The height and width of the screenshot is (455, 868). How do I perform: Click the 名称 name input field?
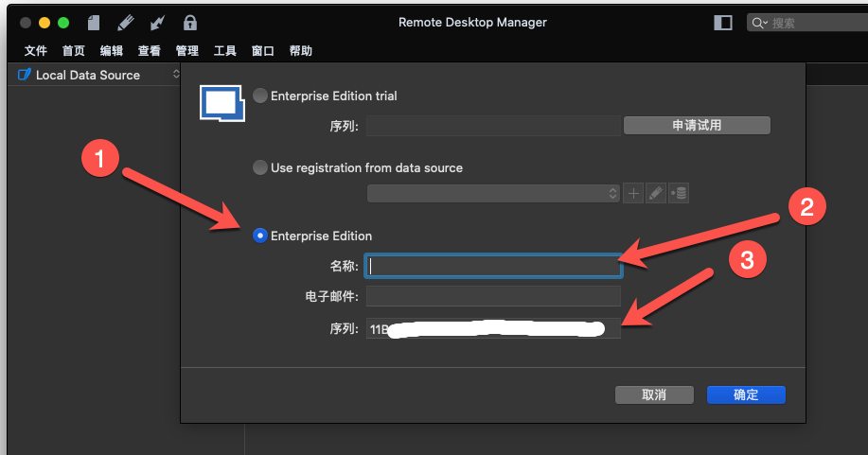coord(493,266)
